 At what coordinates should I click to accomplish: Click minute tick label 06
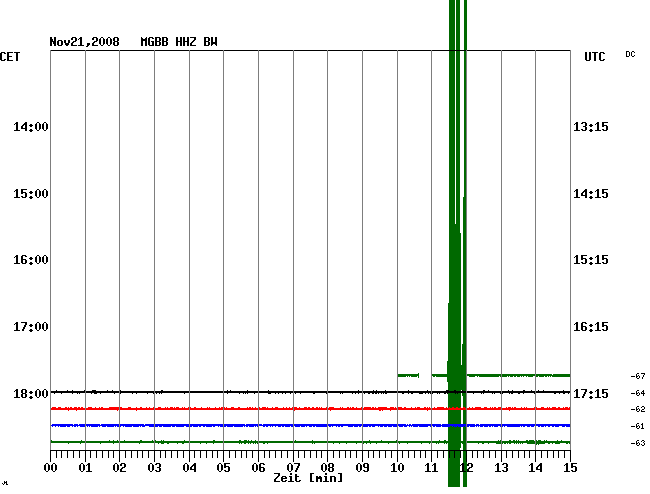click(258, 468)
